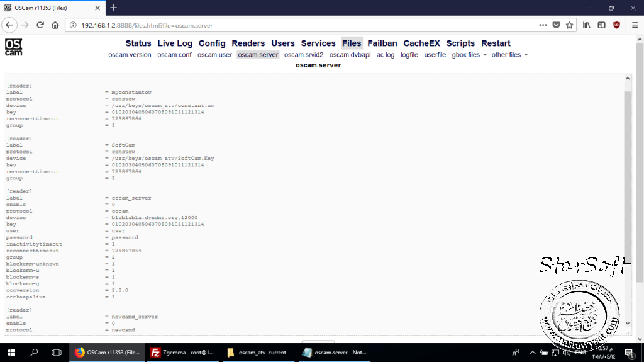The width and height of the screenshot is (644, 362).
Task: Open the People icon in taskbar
Action: click(516, 353)
